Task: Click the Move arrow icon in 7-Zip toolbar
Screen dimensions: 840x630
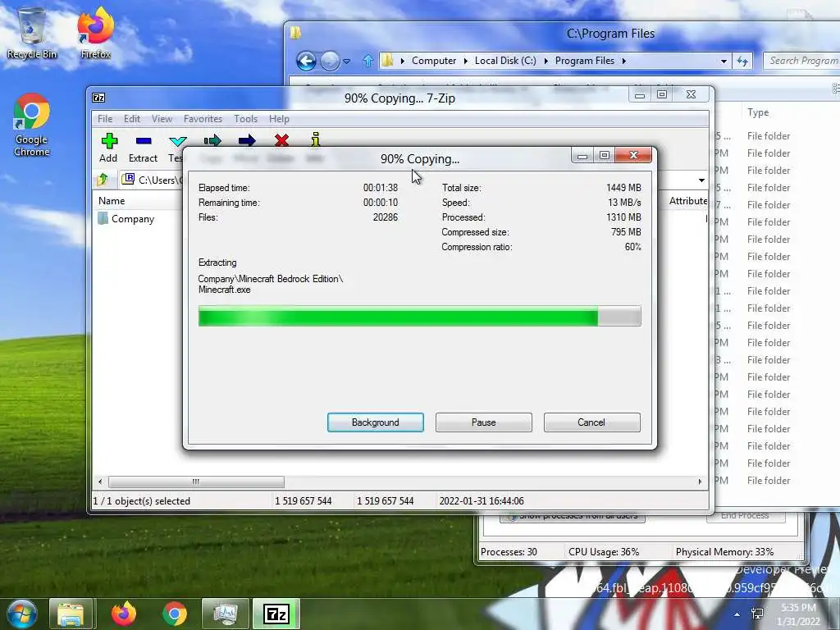Action: (247, 141)
